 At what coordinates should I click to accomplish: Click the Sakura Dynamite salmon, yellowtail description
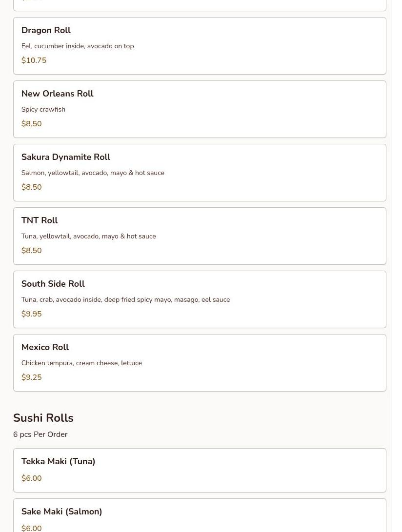coord(93,173)
